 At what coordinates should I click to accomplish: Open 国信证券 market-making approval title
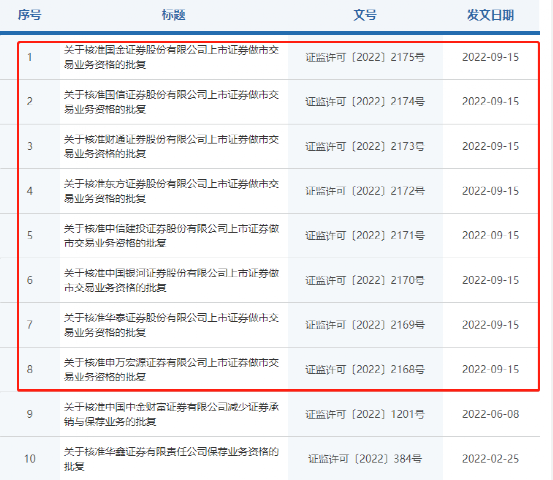(171, 102)
